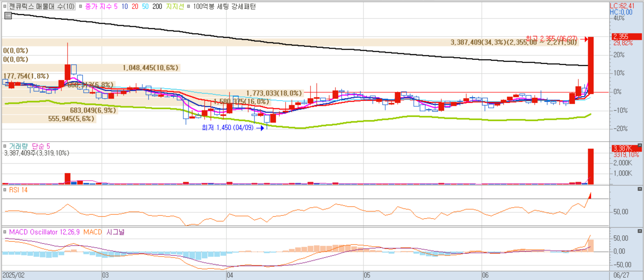This screenshot has height=280, width=644.
Task: Toggle the square marker before 100억봉 세팅 강세패턴
Action: tap(189, 7)
